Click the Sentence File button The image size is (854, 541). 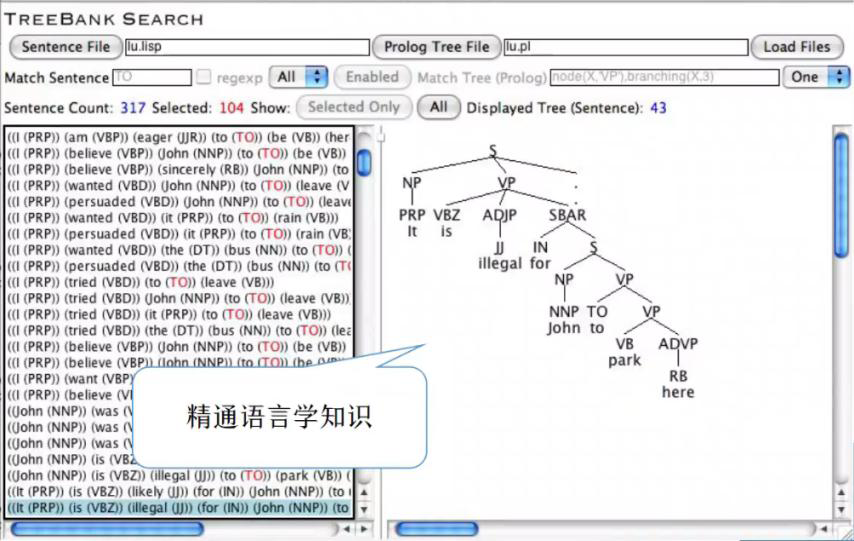coord(66,47)
